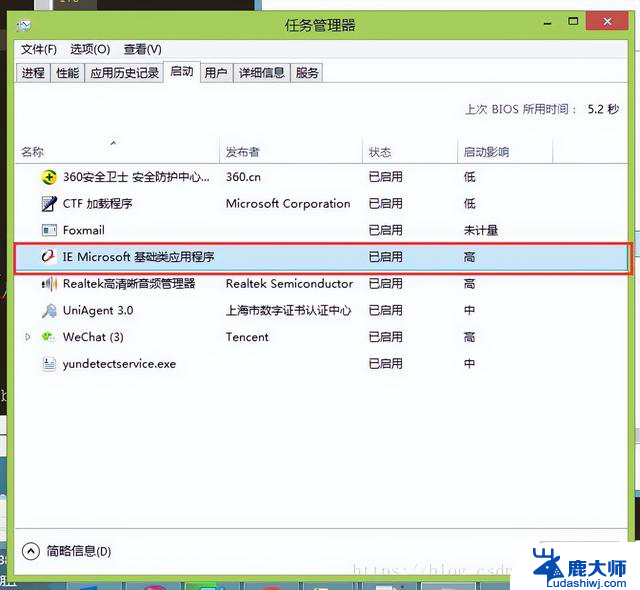Click 中 impact value in the UniAgent row
The height and width of the screenshot is (590, 640).
pyautogui.click(x=469, y=310)
